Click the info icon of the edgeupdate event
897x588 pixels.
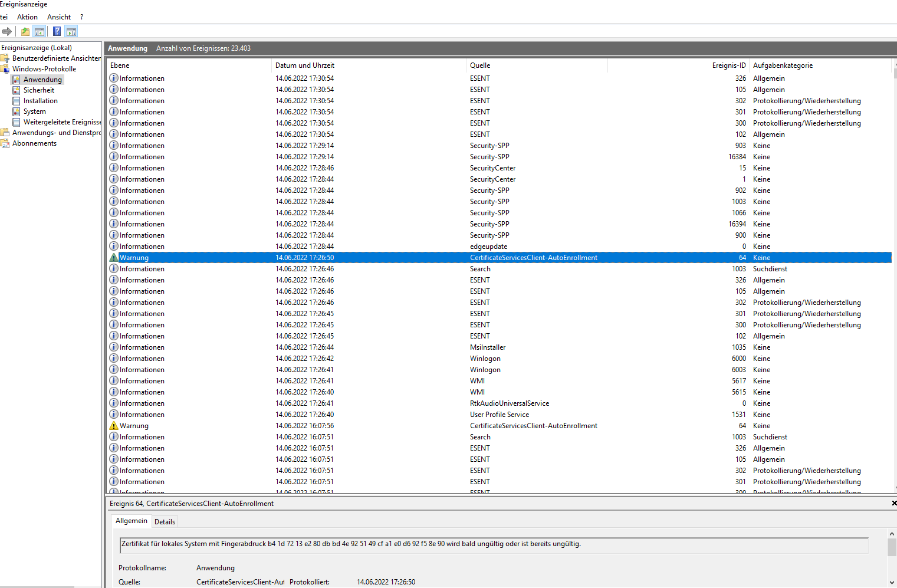(x=114, y=247)
